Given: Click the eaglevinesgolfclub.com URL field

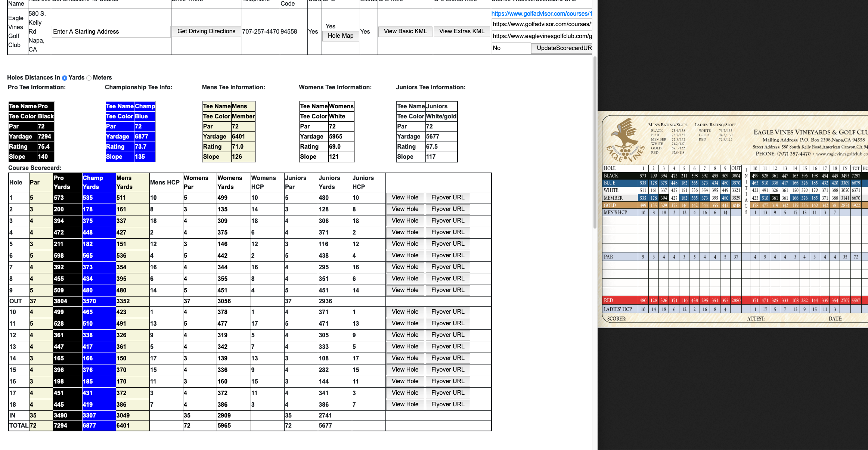Looking at the screenshot, I should 542,36.
